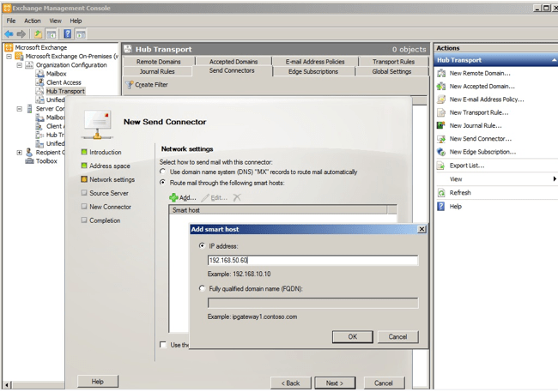Click the New Remote Domain action icon
Image resolution: width=558 pixels, height=392 pixels.
441,73
